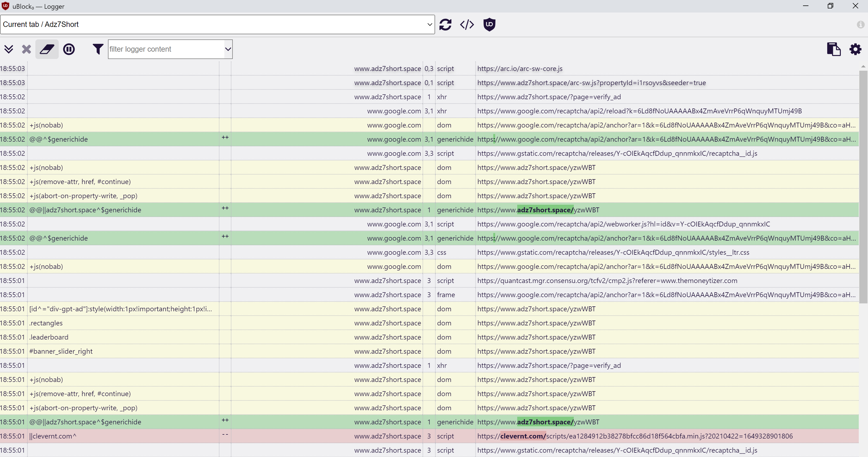Screen dimensions: 868x457
Task: Click the X clear logger icon
Action: point(26,49)
